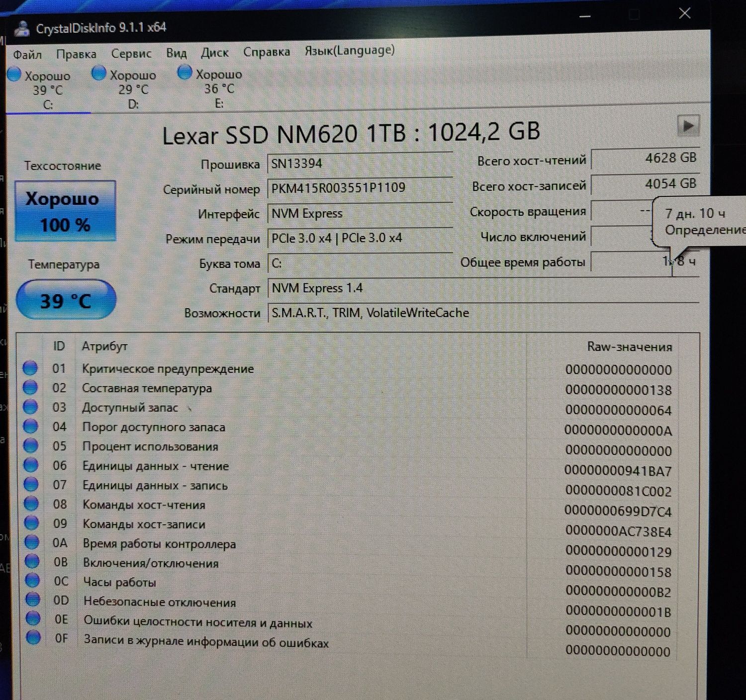Image resolution: width=746 pixels, height=700 pixels.
Task: Open the Сервис menu
Action: coord(131,53)
